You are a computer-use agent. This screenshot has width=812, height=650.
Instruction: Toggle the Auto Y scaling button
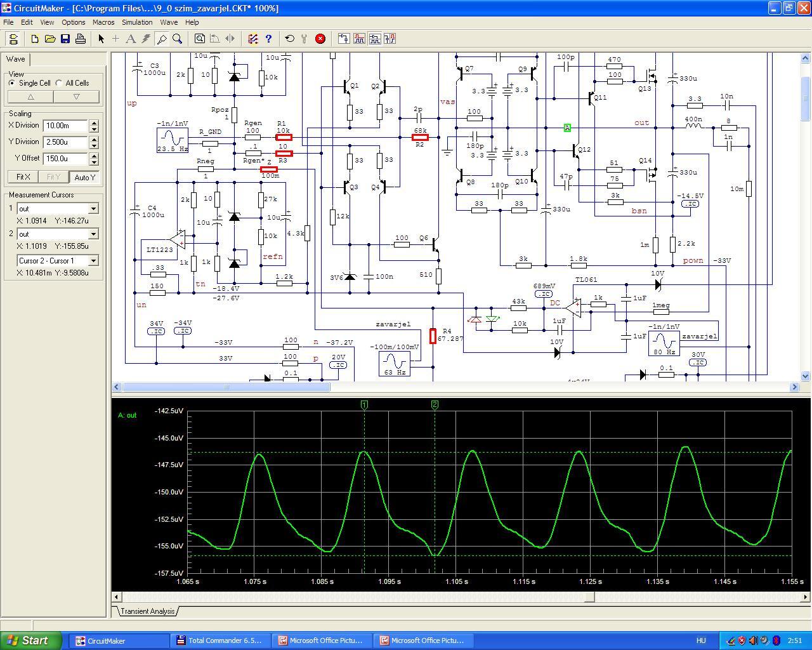[x=84, y=177]
